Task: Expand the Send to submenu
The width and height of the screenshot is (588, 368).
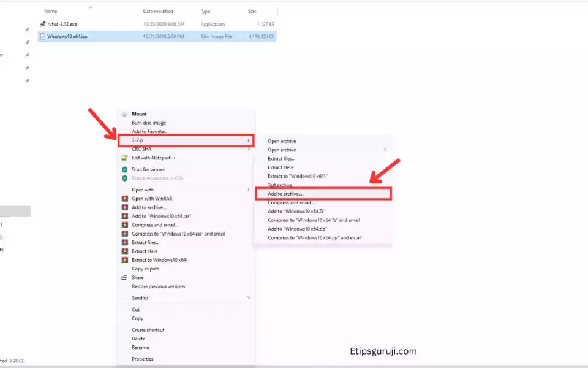Action: click(x=250, y=297)
